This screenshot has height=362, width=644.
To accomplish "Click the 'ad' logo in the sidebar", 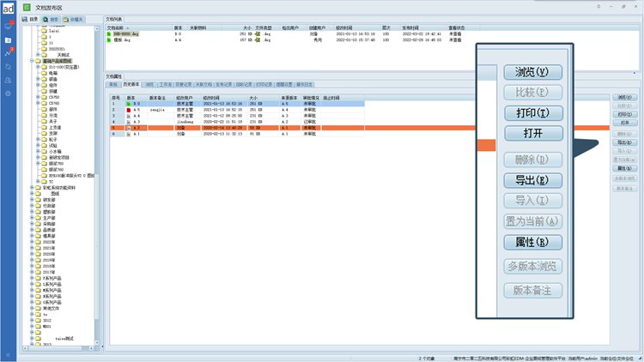I will tap(8, 8).
